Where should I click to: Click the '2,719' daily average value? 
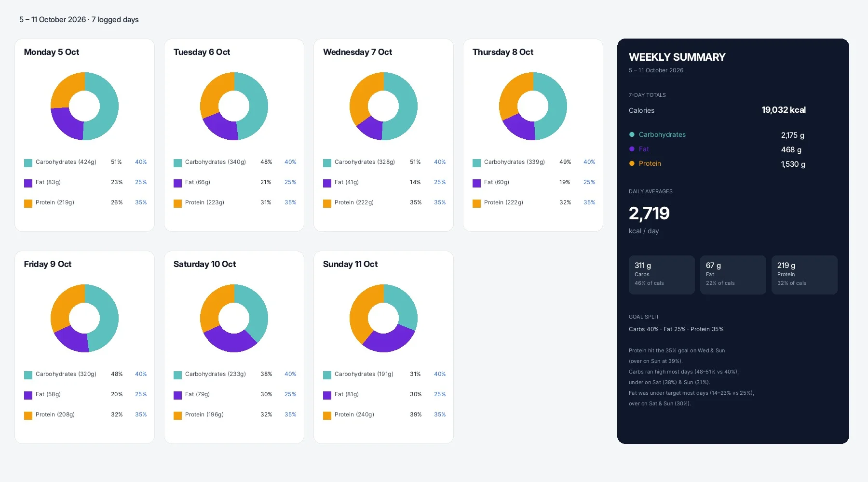click(x=649, y=213)
